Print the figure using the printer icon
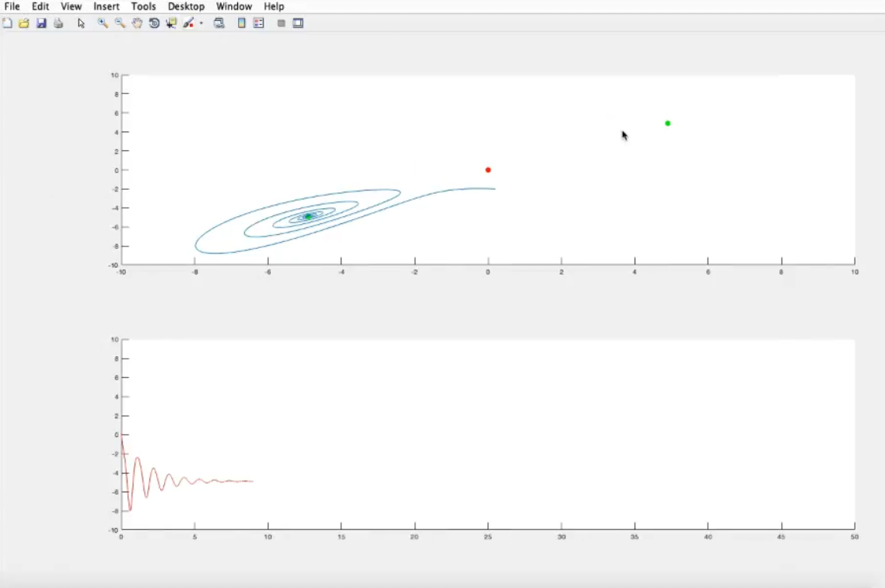This screenshot has height=588, width=885. [x=58, y=23]
